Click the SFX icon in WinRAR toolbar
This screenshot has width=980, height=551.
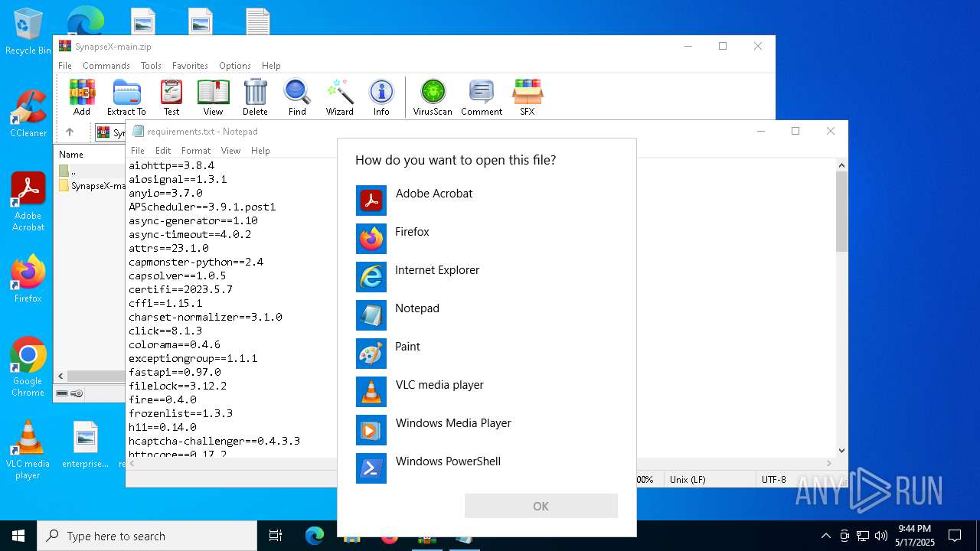point(528,97)
